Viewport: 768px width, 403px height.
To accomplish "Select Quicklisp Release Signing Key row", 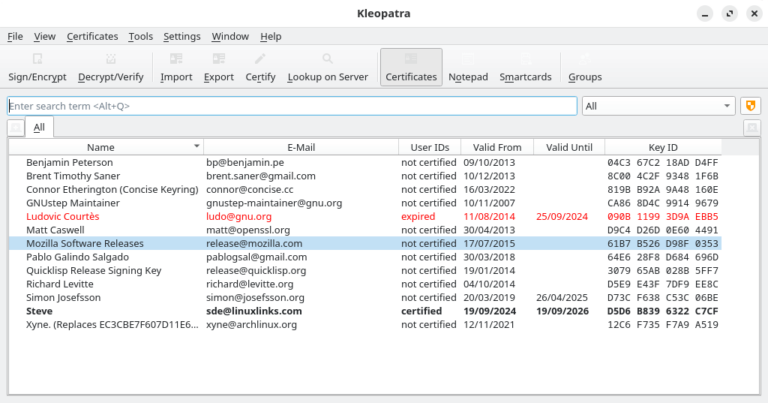I will coord(365,270).
